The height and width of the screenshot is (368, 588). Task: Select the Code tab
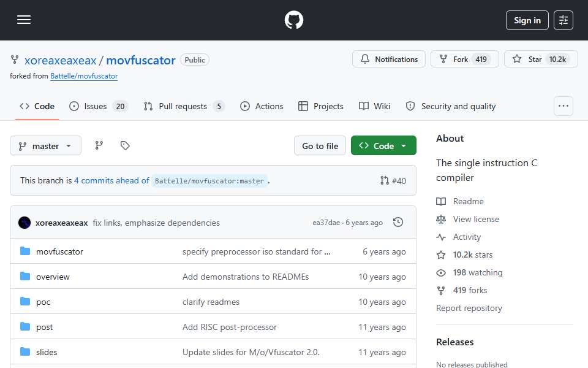(x=37, y=106)
